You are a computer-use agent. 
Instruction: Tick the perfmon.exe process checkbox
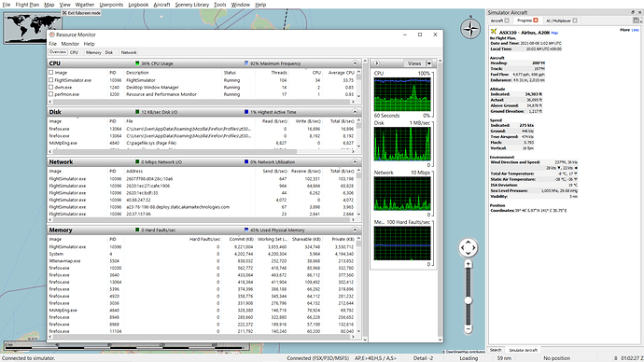pyautogui.click(x=51, y=94)
